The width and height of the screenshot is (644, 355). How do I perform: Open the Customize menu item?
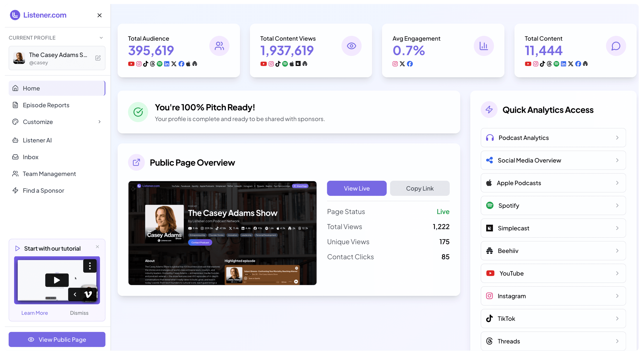[x=57, y=122]
